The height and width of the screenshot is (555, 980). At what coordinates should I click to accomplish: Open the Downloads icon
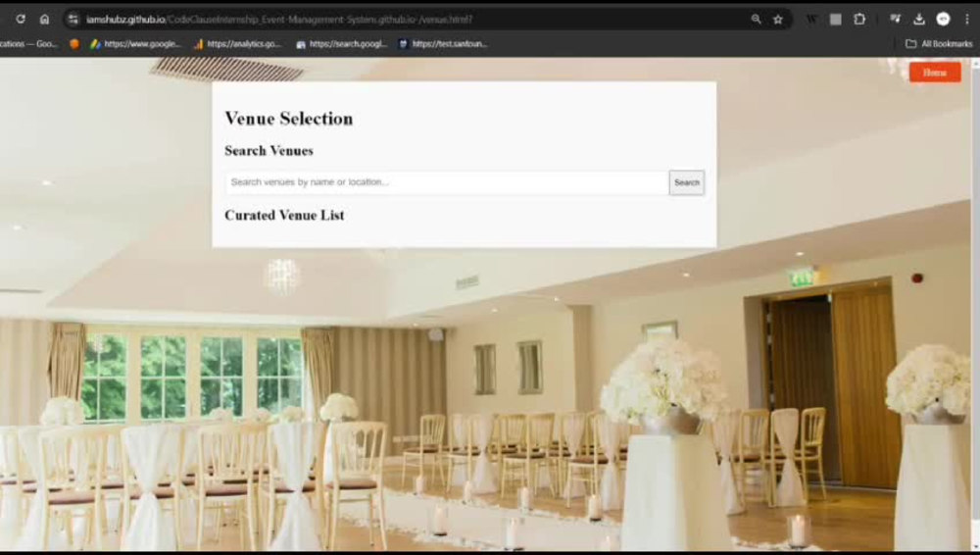(919, 20)
